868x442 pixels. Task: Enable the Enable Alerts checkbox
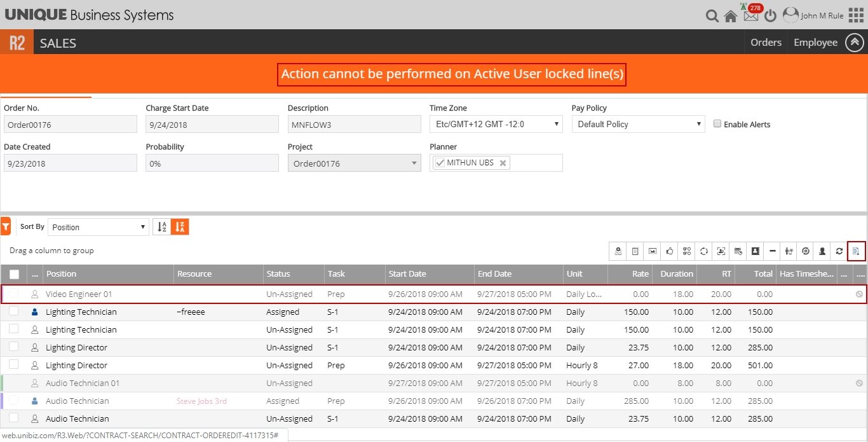click(717, 124)
